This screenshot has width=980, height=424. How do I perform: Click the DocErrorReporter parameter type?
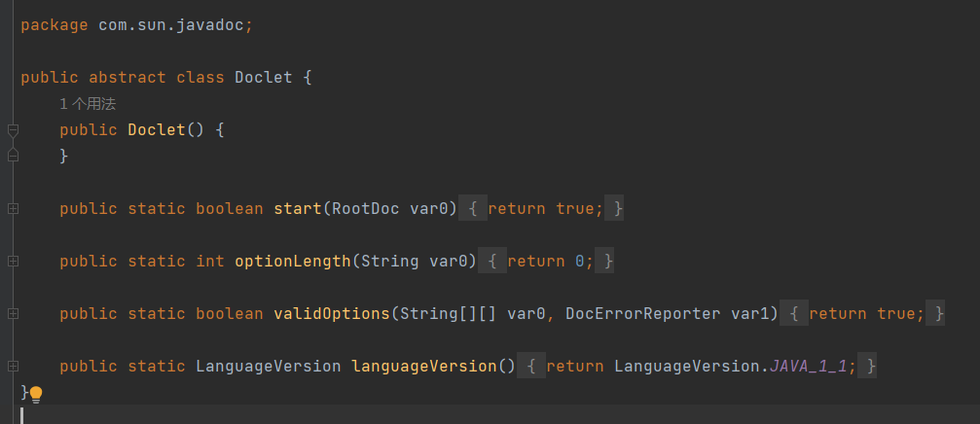(642, 313)
